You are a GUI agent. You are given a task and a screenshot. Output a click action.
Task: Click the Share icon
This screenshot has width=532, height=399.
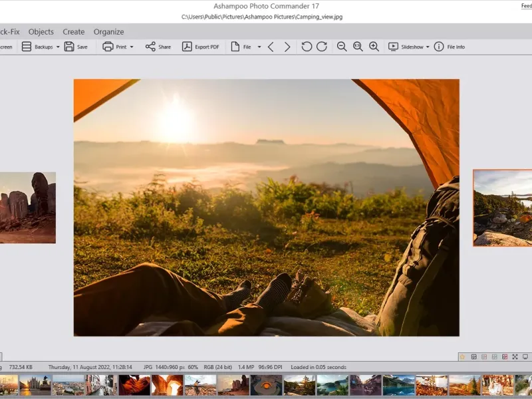[150, 47]
